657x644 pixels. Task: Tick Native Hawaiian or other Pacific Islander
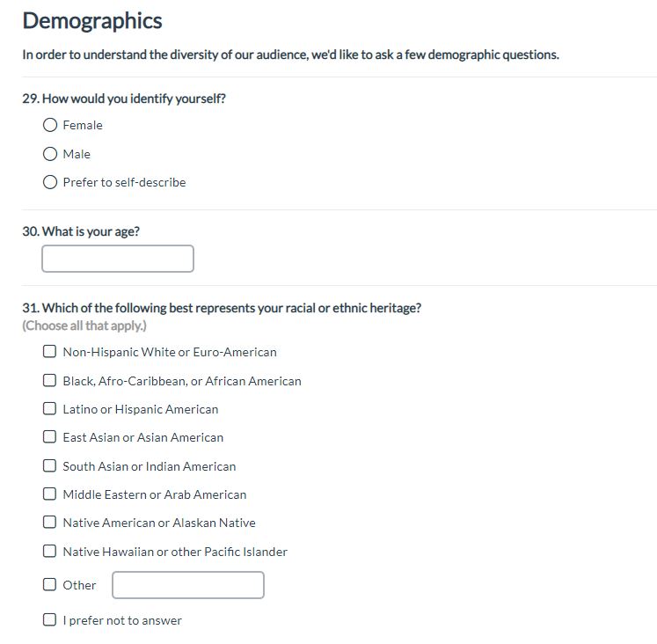coord(50,552)
